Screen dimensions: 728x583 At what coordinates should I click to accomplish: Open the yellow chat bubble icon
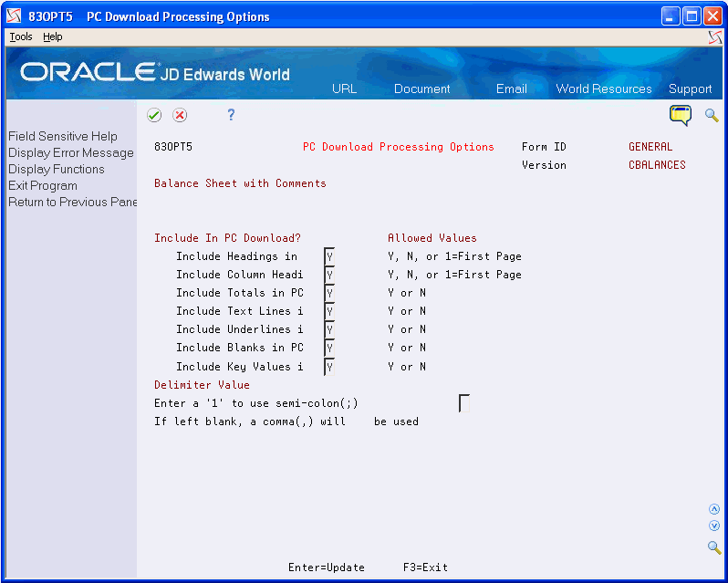(681, 116)
